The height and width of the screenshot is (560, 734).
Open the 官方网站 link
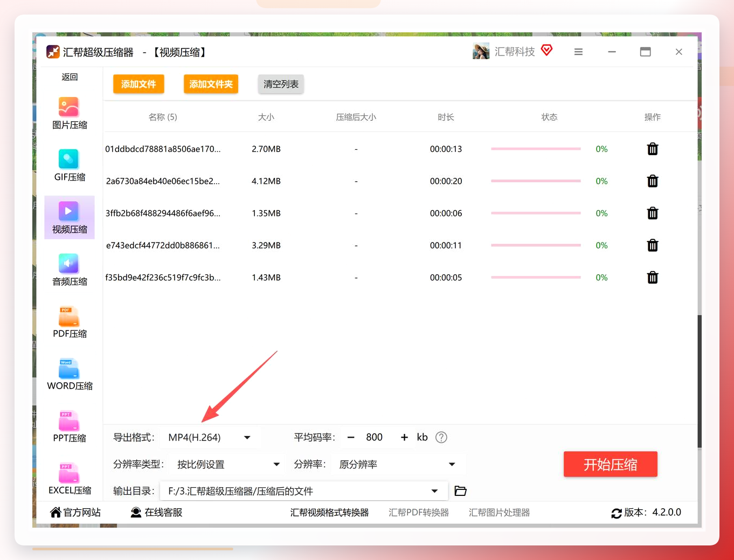pyautogui.click(x=75, y=513)
